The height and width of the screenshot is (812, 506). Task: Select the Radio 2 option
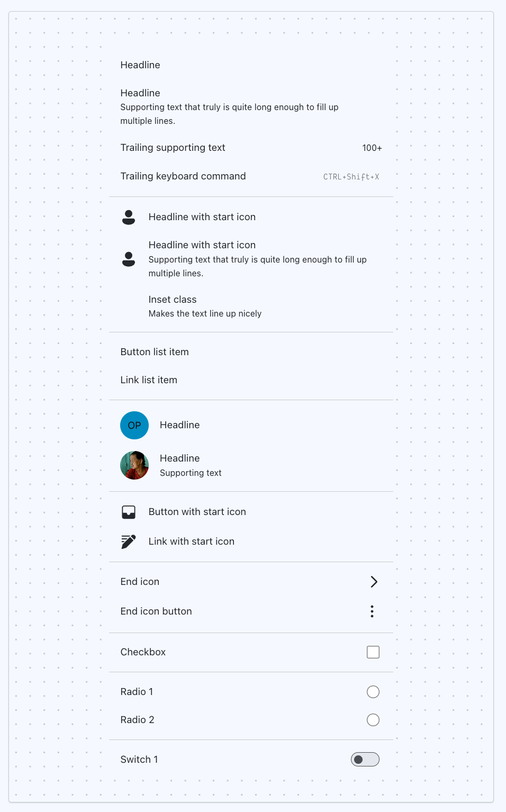point(373,720)
